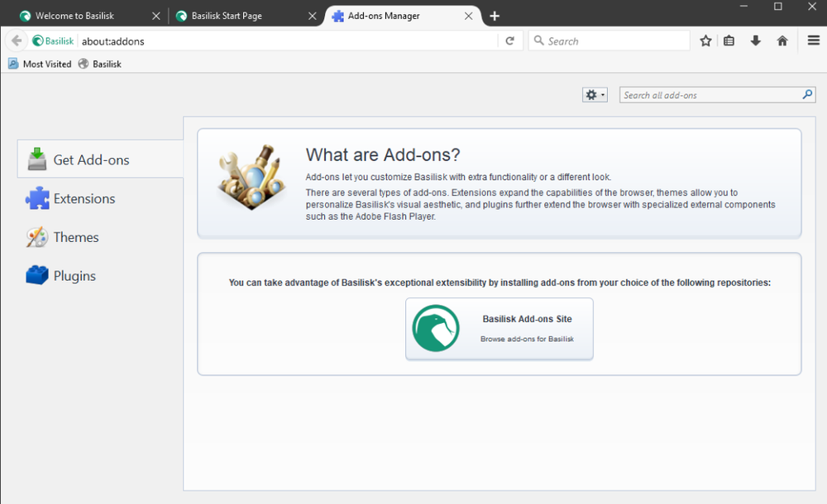The height and width of the screenshot is (504, 827).
Task: Open a new tab with plus button
Action: click(x=495, y=16)
